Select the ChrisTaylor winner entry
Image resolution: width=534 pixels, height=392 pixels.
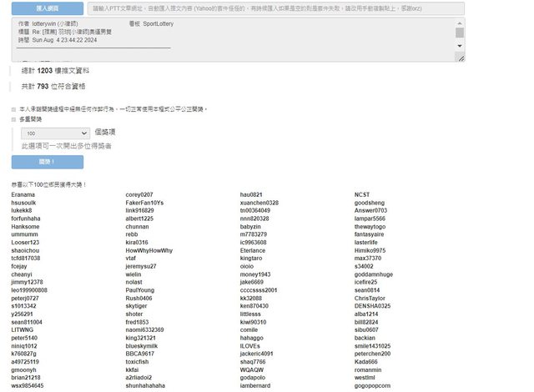click(x=370, y=298)
